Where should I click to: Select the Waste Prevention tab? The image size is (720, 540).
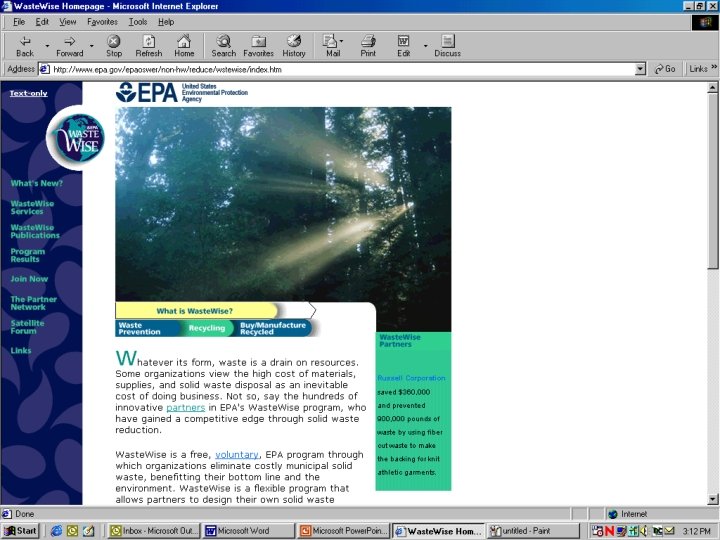coord(146,328)
